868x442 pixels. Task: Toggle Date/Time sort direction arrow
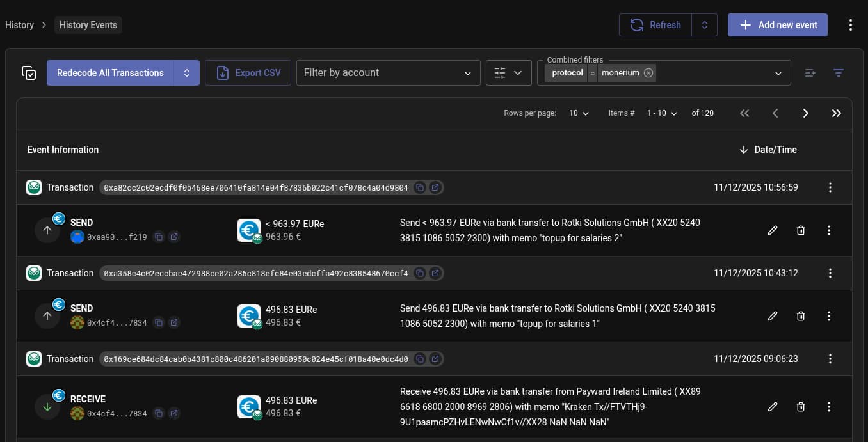coord(743,150)
